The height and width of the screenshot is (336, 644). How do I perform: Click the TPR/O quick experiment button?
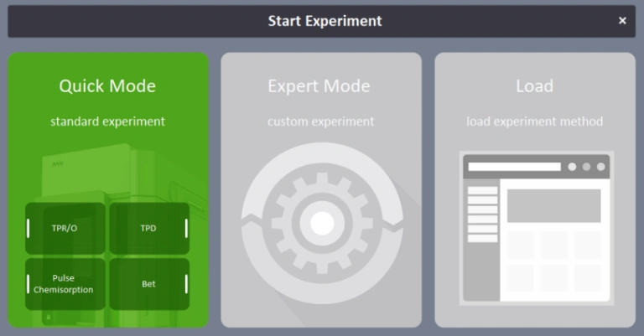point(65,228)
